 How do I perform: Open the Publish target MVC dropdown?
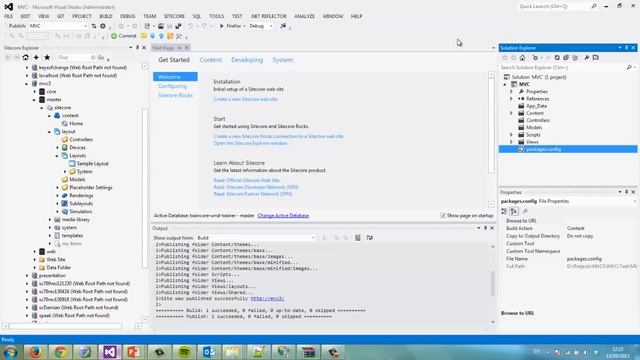59,26
